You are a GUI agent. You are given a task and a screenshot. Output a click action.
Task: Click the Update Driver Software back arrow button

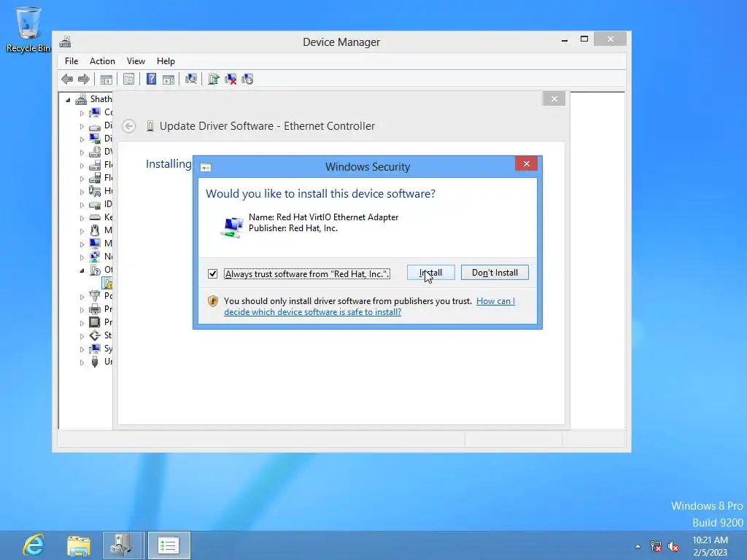pyautogui.click(x=128, y=126)
